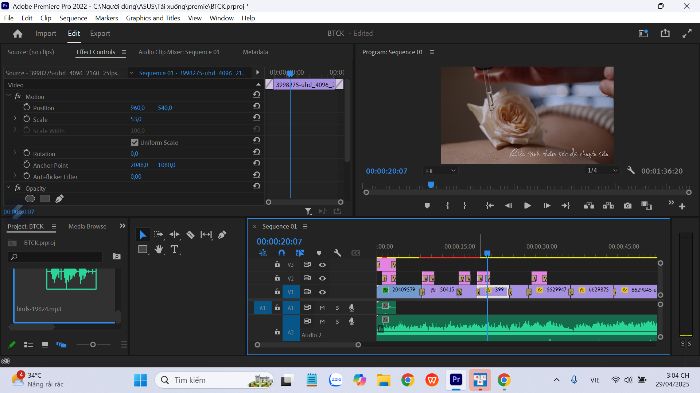Image resolution: width=700 pixels, height=393 pixels.
Task: Open the Markers menu
Action: (107, 18)
